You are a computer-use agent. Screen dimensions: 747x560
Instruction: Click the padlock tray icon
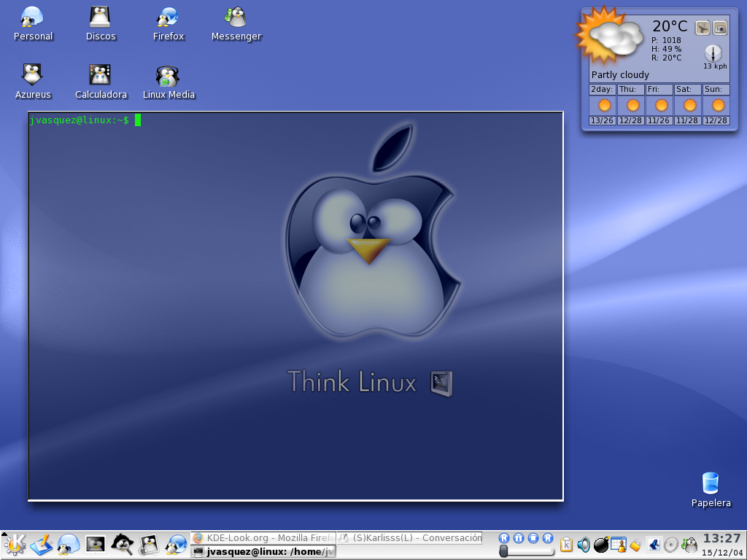(x=635, y=545)
